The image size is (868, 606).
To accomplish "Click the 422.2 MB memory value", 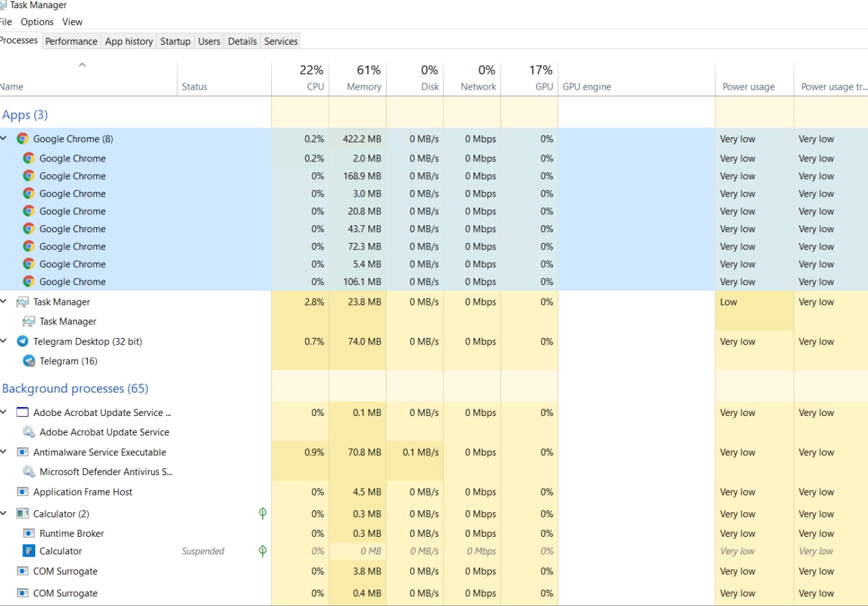I will point(362,138).
